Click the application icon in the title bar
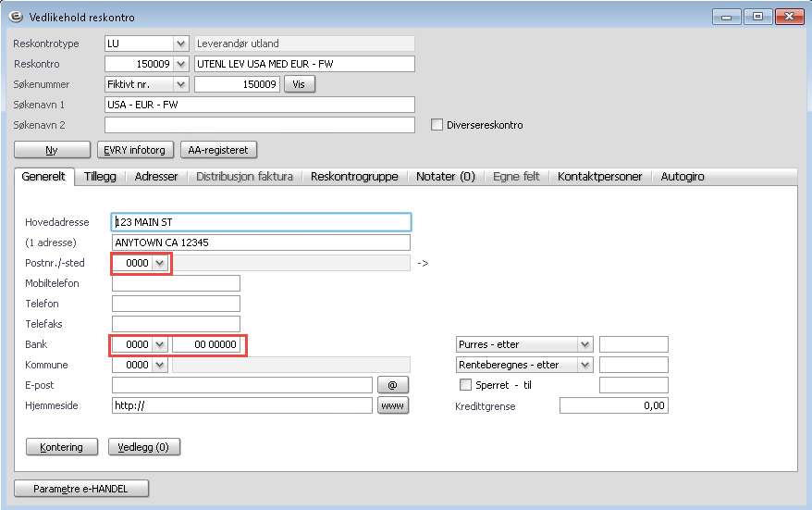Viewport: 812px width, 510px height. 16,17
